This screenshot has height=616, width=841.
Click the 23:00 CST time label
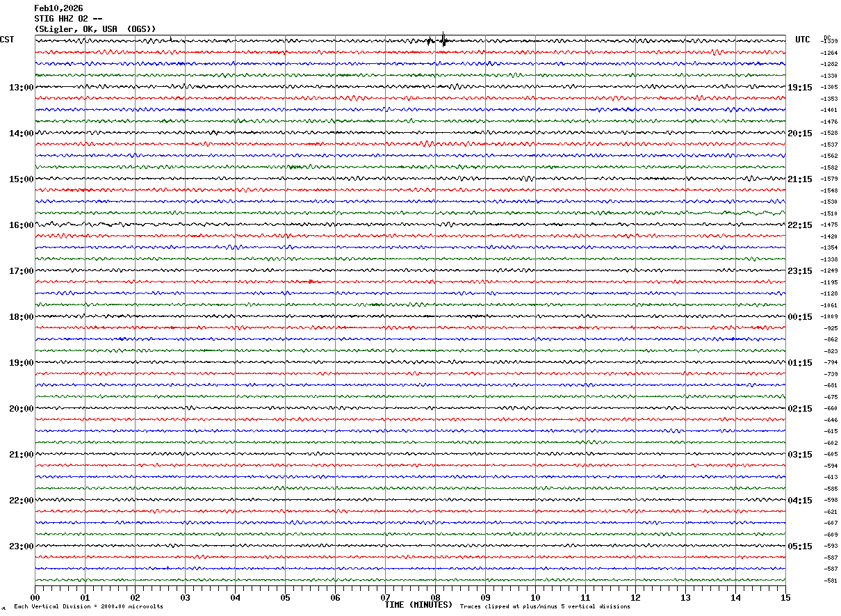pyautogui.click(x=22, y=546)
